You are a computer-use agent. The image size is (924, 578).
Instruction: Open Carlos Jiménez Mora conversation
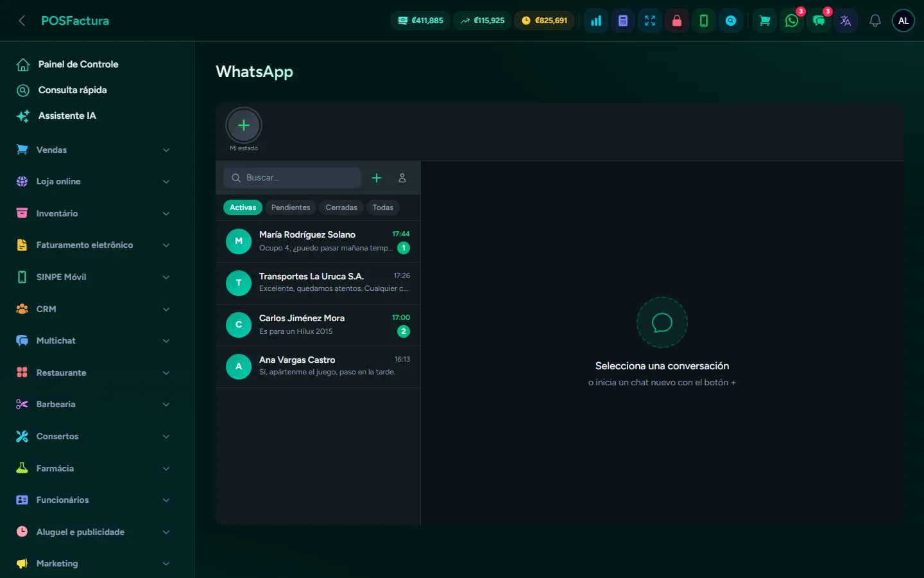point(318,325)
